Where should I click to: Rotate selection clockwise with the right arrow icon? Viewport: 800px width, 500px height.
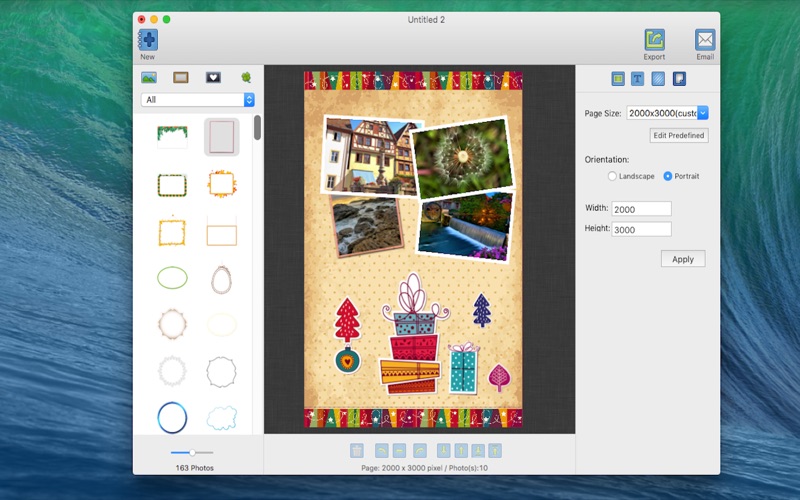(420, 451)
